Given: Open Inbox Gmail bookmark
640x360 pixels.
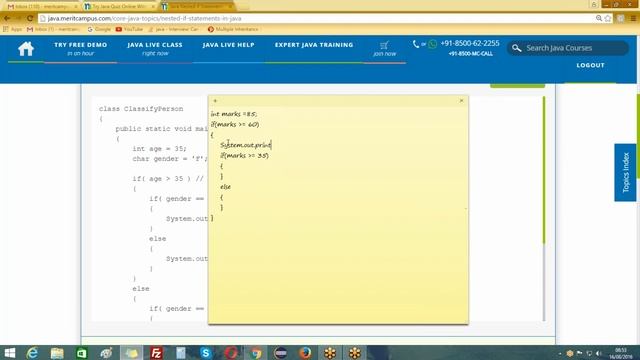Looking at the screenshot, I should [53, 29].
